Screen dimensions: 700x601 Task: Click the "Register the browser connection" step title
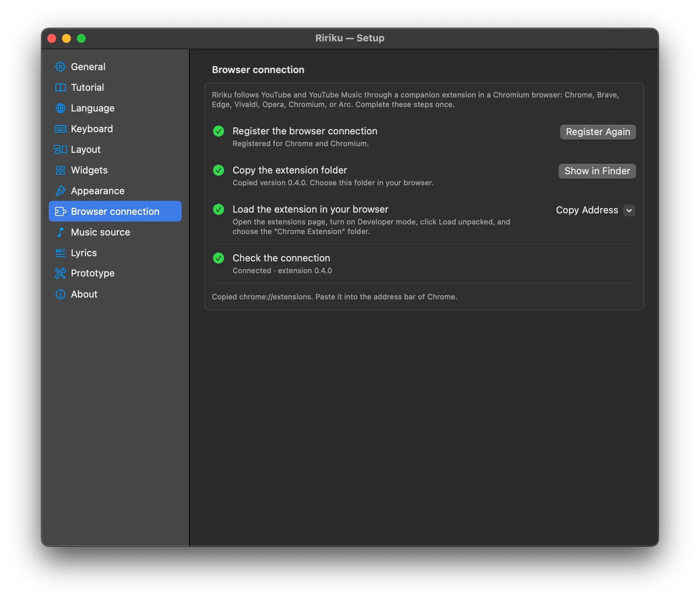[305, 131]
